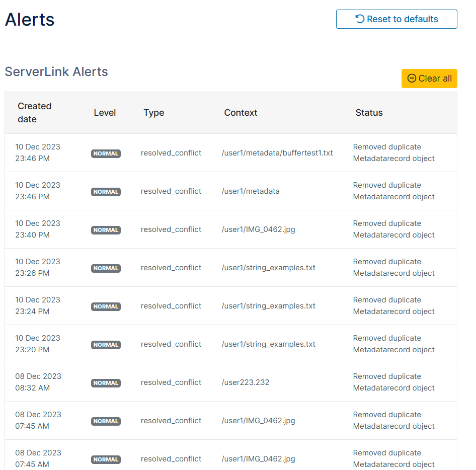Click /user1/IMG_0462.jpg in the third row

tap(258, 229)
